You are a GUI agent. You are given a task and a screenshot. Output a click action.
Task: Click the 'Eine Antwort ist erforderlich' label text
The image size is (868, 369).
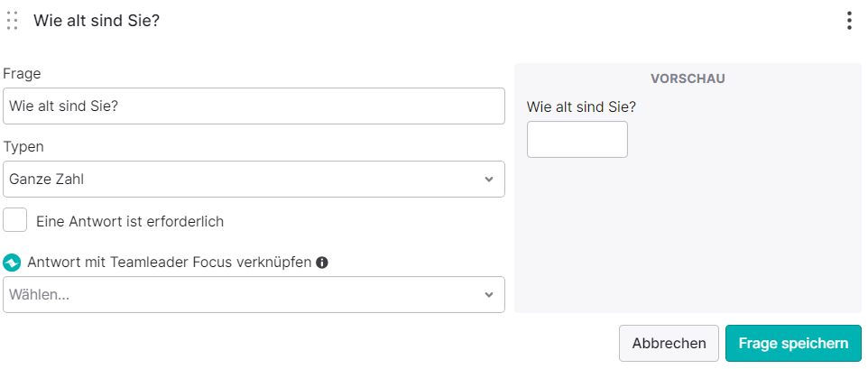click(130, 222)
